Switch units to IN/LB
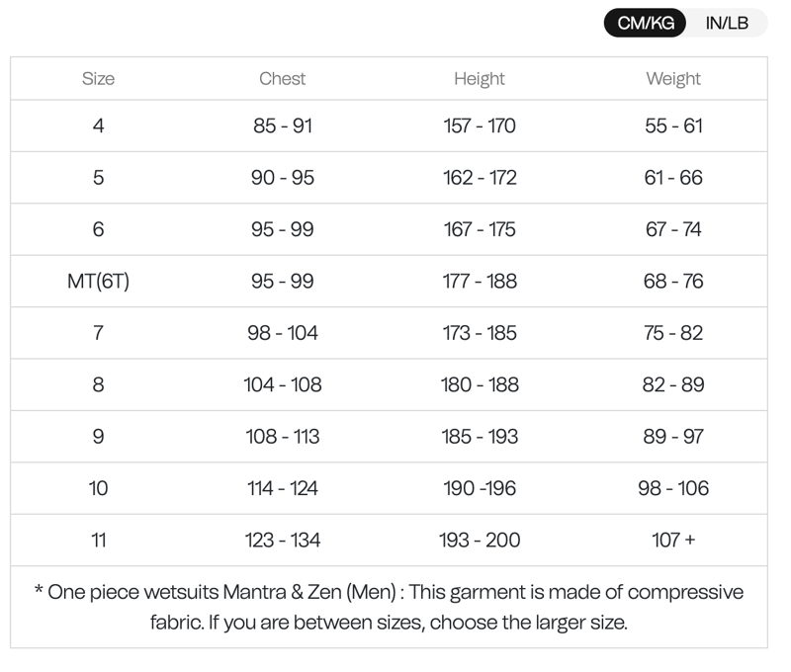The height and width of the screenshot is (672, 791). coord(727,23)
